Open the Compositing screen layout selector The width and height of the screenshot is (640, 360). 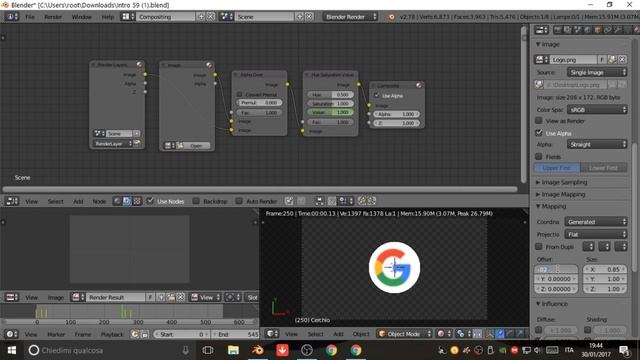coord(128,17)
